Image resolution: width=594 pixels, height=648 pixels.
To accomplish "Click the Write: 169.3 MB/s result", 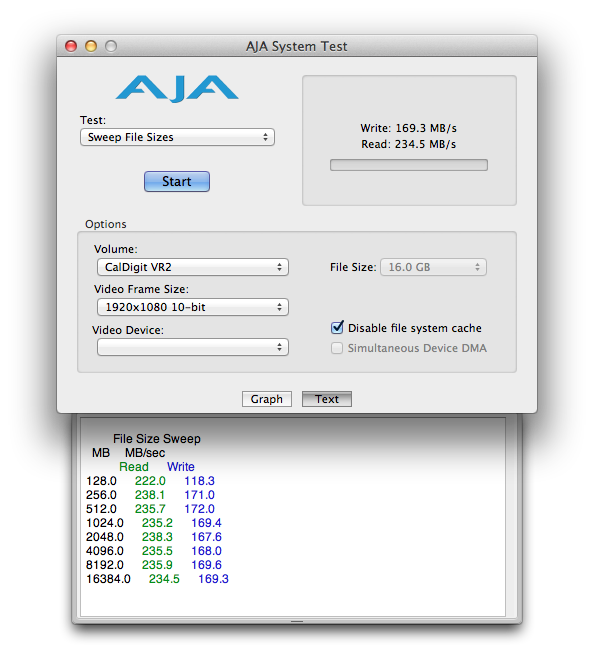I will click(x=408, y=128).
